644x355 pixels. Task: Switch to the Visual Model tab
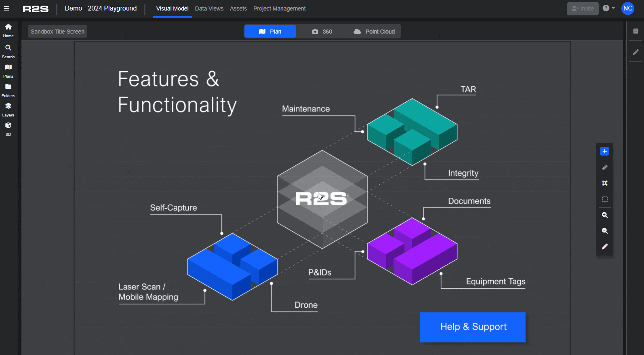click(172, 8)
